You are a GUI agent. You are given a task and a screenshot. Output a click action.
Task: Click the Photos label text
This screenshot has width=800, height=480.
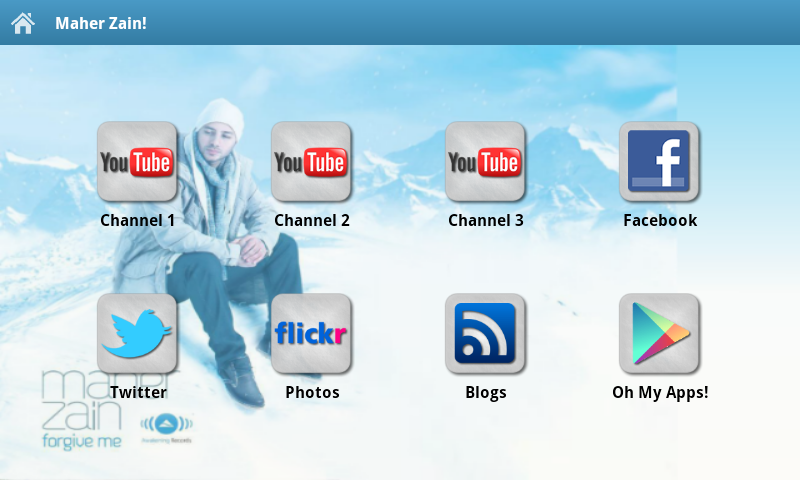click(312, 392)
